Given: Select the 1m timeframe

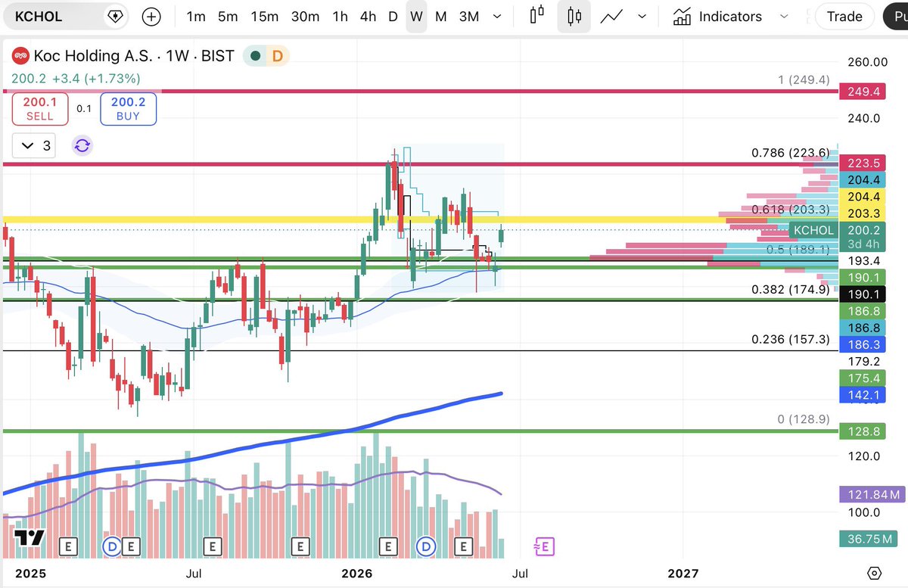Looking at the screenshot, I should click(195, 17).
